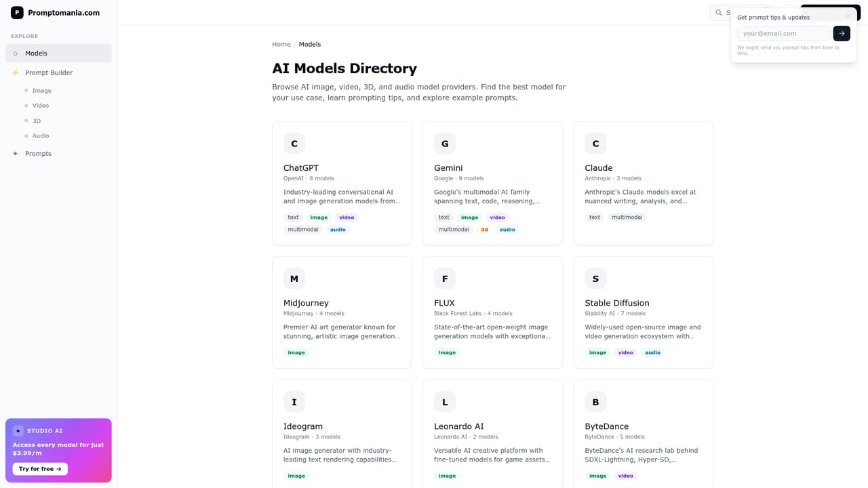Open the Leonardo AI card title

click(459, 426)
